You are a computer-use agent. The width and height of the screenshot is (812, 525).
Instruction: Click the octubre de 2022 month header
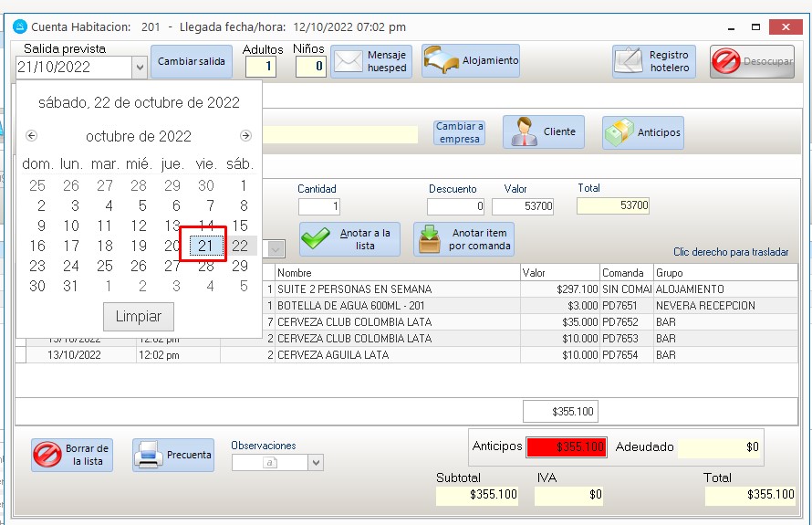click(x=139, y=136)
